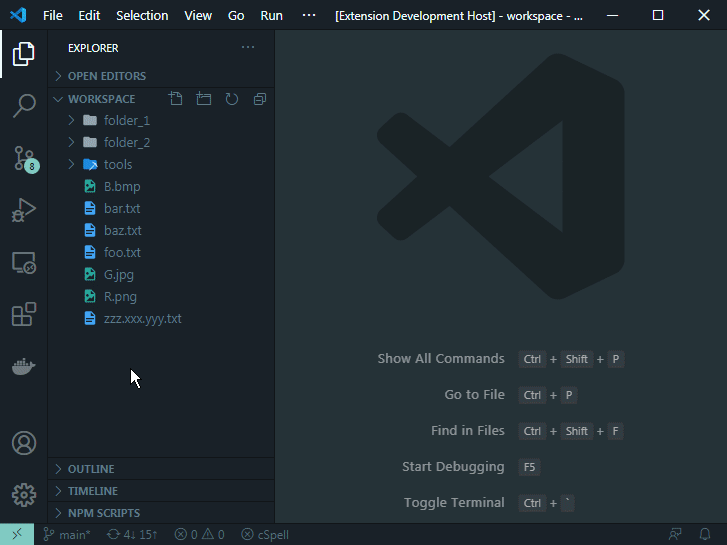This screenshot has height=545, width=727.
Task: Synchronize changes 4↓ 15↑ in status bar
Action: pos(132,534)
